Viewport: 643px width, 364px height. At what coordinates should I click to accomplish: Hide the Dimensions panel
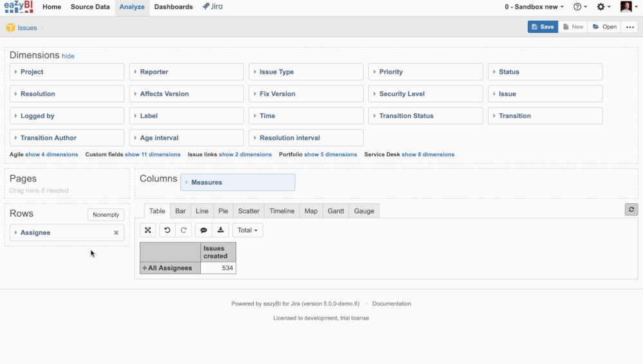pyautogui.click(x=68, y=56)
